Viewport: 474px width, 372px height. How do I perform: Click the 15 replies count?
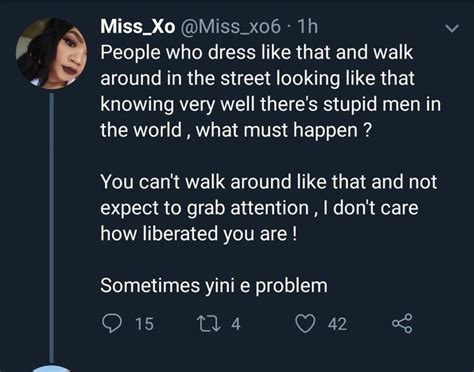coord(144,324)
